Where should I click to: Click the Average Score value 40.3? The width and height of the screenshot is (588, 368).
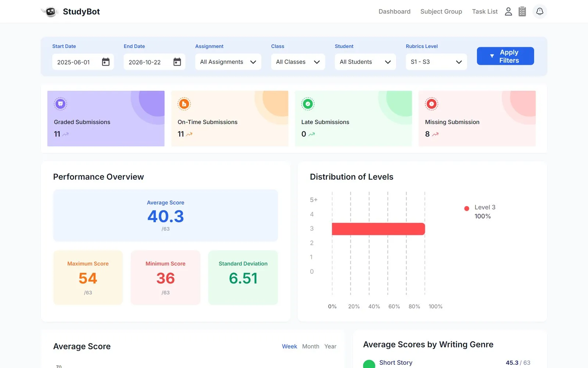tap(166, 216)
